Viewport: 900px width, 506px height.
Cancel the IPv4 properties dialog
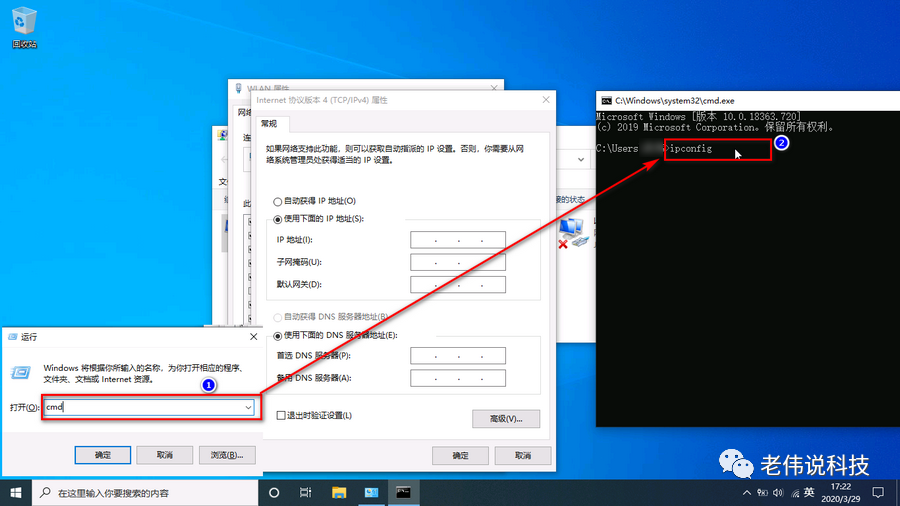[523, 456]
